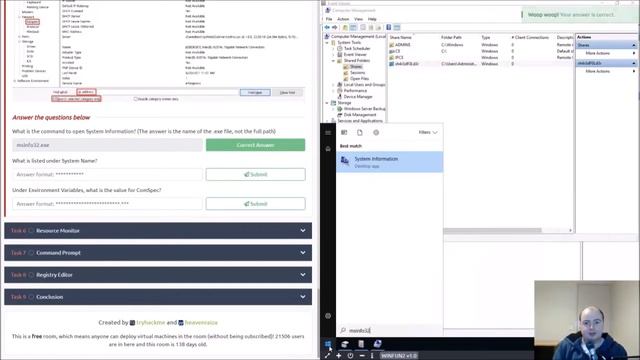Expand Task 9 Conclusion chevron
The width and height of the screenshot is (640, 360).
303,297
